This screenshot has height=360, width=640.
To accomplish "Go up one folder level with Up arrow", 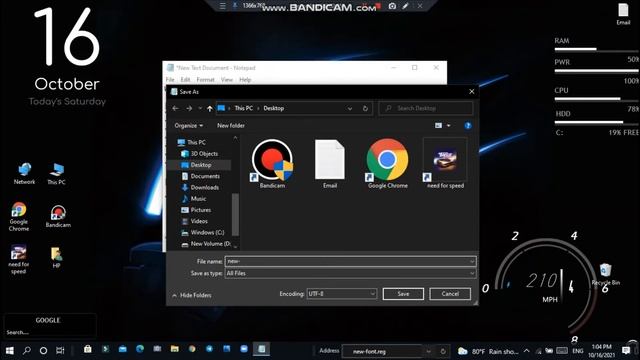I will [209, 109].
